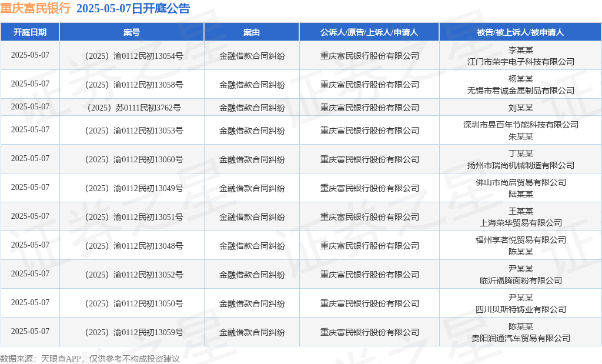The height and width of the screenshot is (364, 602).
Task: Click 陈某某 in the 13059号 row
Action: 521,326
